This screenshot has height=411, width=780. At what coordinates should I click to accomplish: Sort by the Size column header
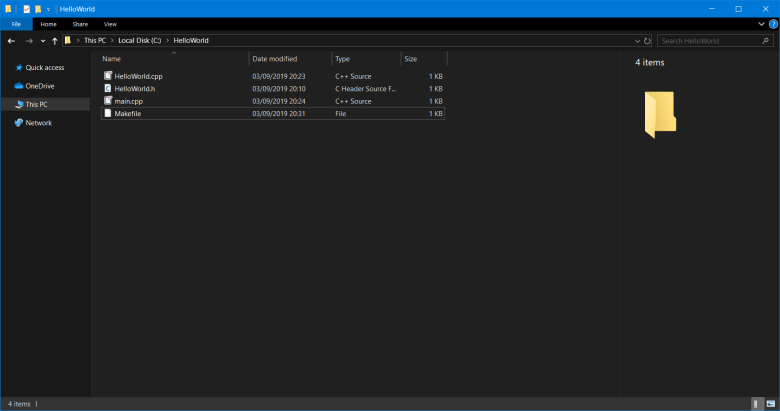point(424,59)
